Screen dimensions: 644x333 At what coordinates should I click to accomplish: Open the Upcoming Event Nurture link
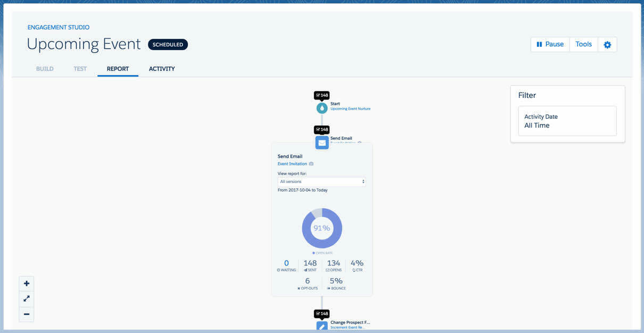click(x=350, y=109)
